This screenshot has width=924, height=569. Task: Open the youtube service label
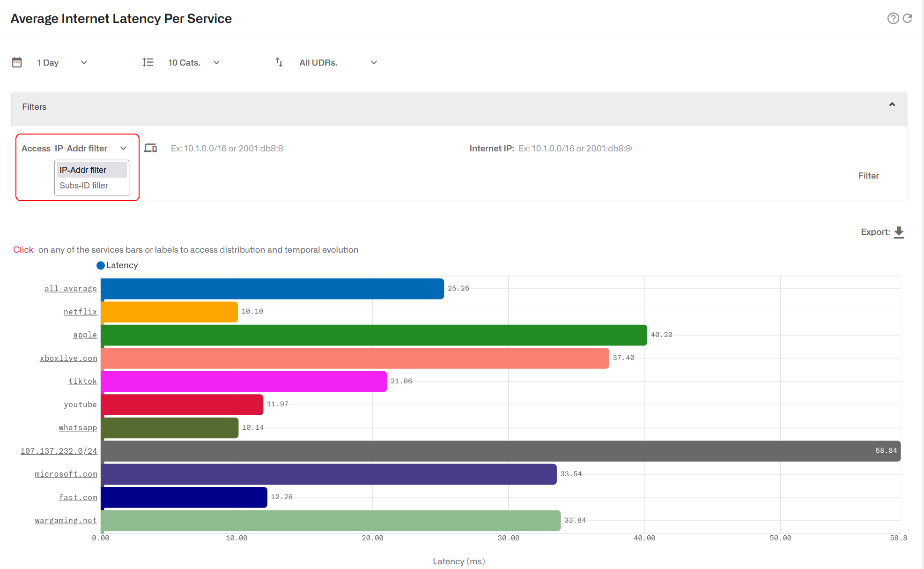click(81, 405)
